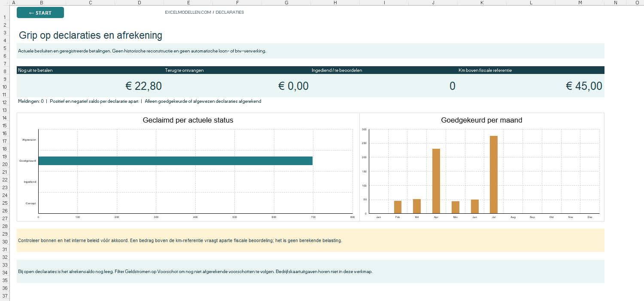Select column H header

pyautogui.click(x=335, y=3)
